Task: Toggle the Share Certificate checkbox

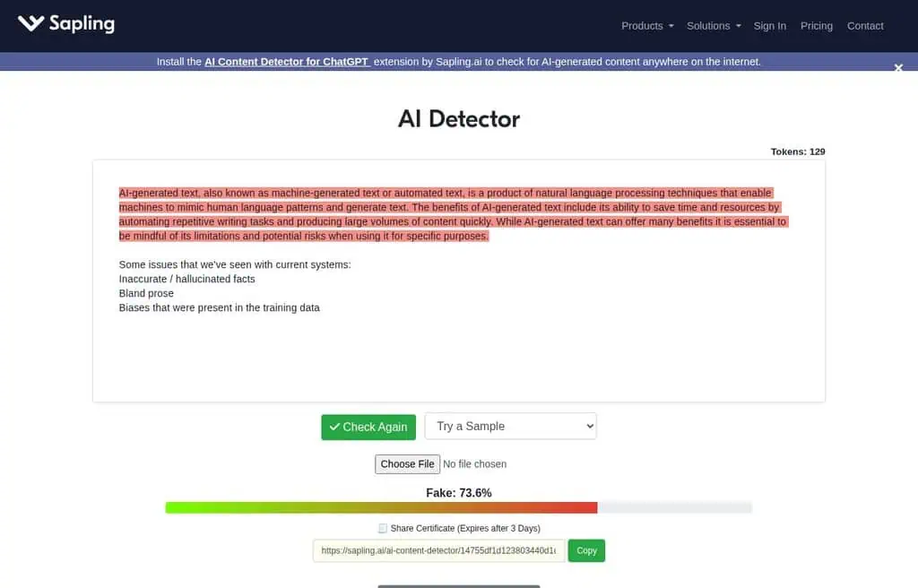Action: (x=382, y=528)
